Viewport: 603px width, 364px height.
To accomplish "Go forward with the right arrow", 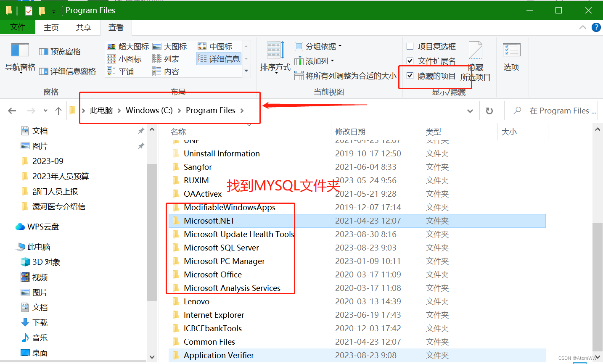I will [x=31, y=111].
